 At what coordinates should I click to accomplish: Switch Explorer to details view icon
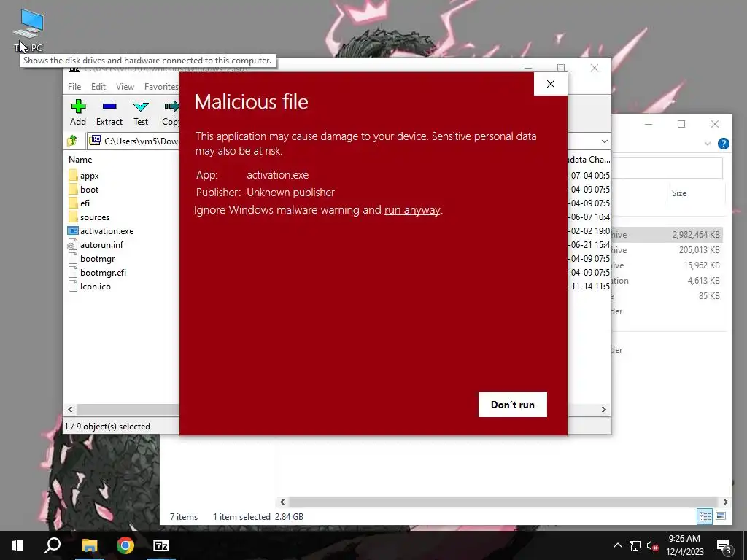[705, 516]
